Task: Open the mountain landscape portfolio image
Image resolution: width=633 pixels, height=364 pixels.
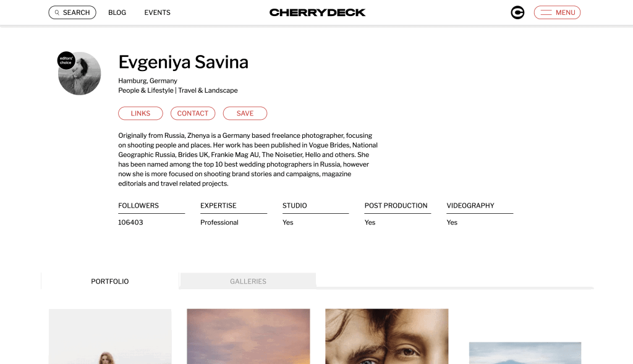Action: pyautogui.click(x=524, y=352)
